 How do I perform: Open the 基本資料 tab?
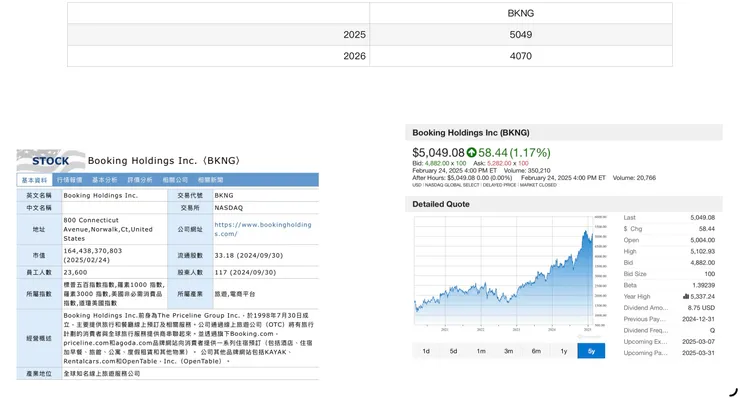(34, 180)
